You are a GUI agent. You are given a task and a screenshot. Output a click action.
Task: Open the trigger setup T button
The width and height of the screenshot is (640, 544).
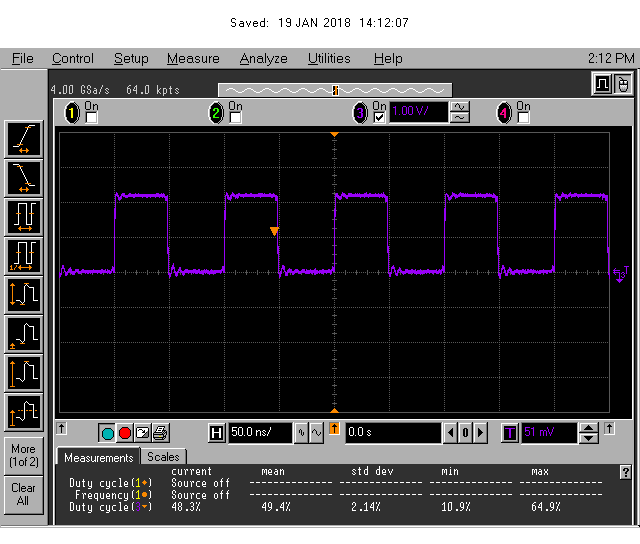click(x=510, y=433)
